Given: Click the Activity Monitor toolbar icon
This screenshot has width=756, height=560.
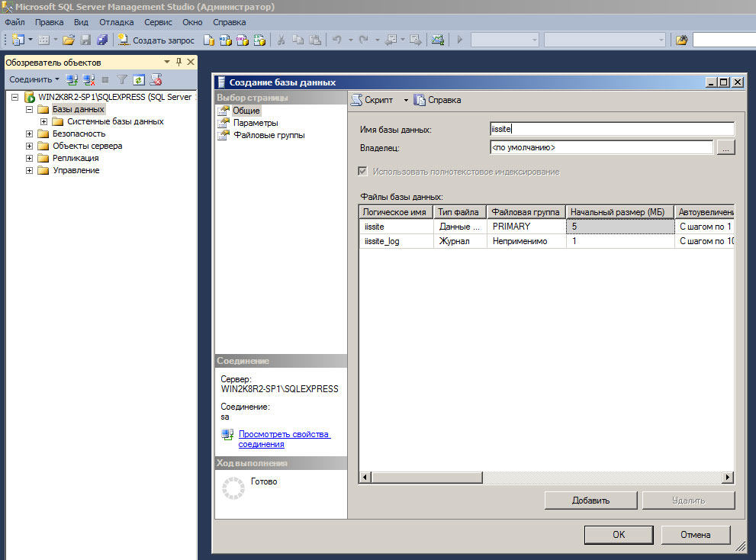Looking at the screenshot, I should pyautogui.click(x=437, y=40).
